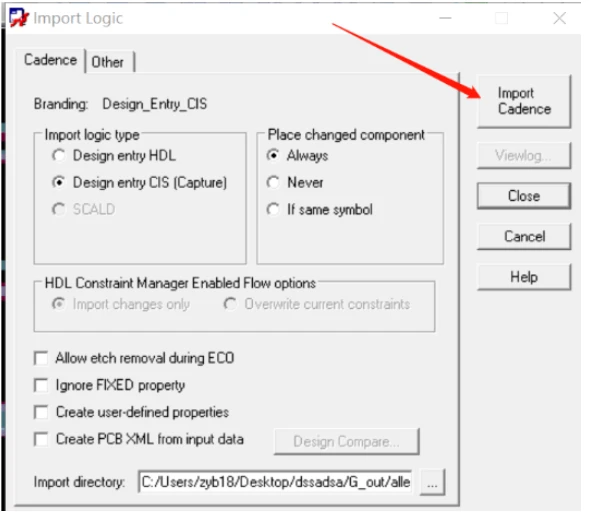The height and width of the screenshot is (513, 589).
Task: Minimize the Import Logic window
Action: (446, 18)
